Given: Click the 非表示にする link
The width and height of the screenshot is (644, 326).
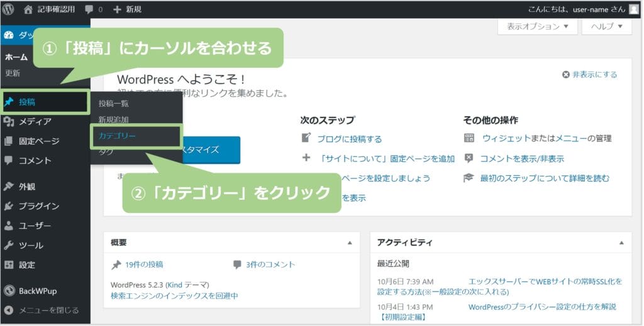Looking at the screenshot, I should (594, 75).
